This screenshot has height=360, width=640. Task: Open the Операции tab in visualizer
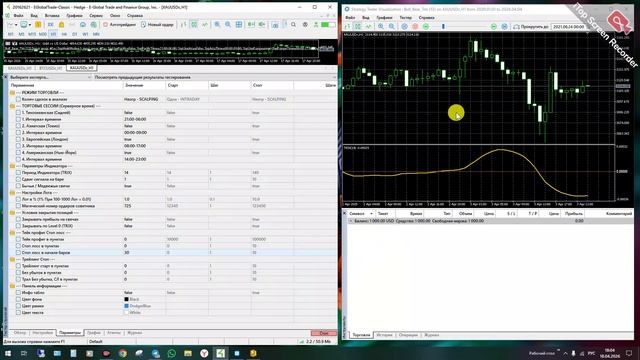coord(408,335)
